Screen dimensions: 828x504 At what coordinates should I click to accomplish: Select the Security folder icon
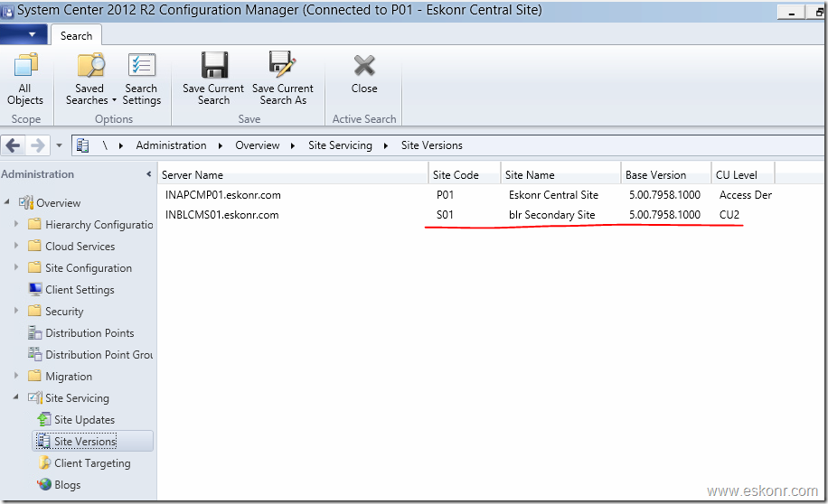coord(35,311)
